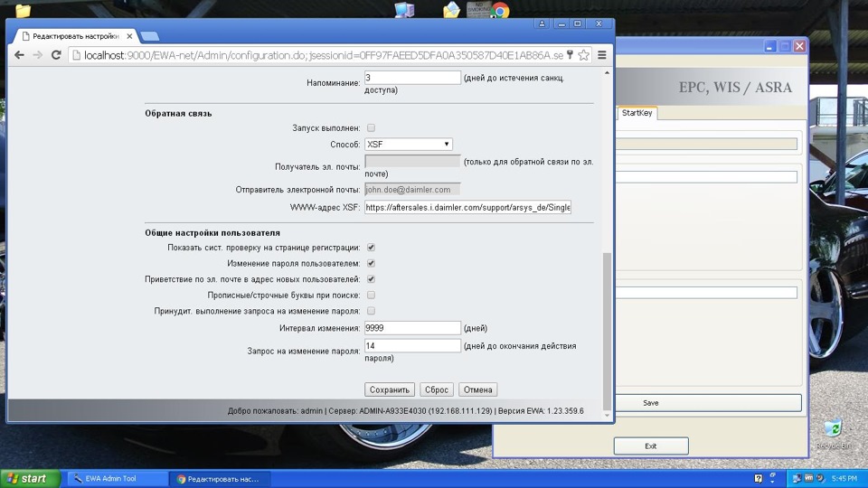The height and width of the screenshot is (488, 868).
Task: Enable Принудит. выполнение запроса на изменение пароля
Action: (371, 311)
